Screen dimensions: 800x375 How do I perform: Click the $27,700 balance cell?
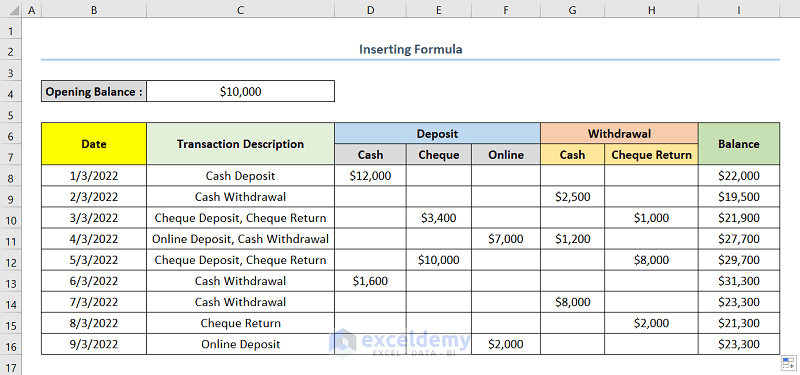pos(739,239)
